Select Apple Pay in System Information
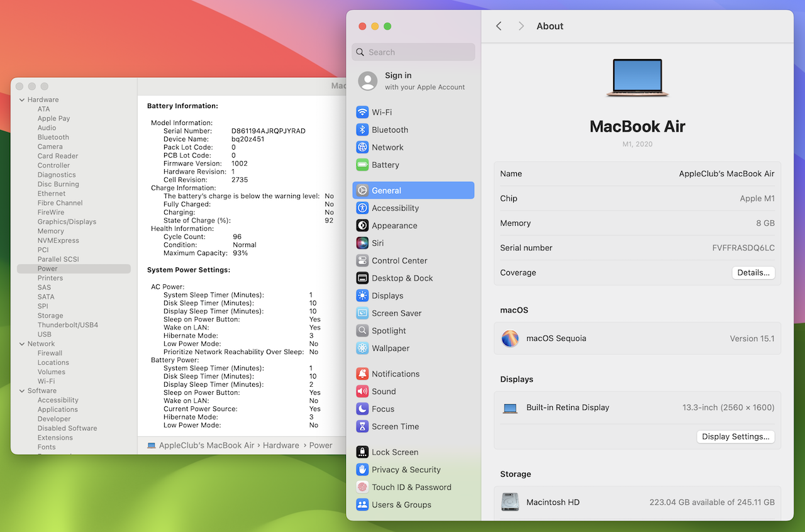 (x=53, y=118)
